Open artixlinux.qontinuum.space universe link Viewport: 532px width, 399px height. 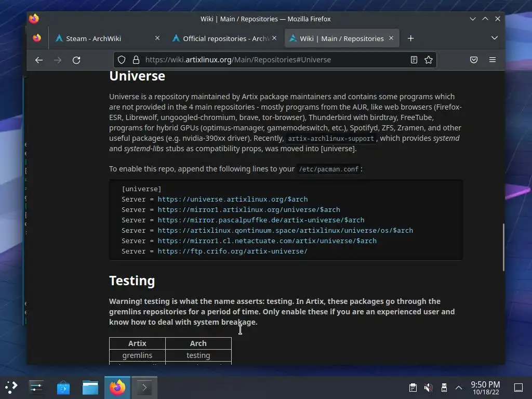click(285, 230)
